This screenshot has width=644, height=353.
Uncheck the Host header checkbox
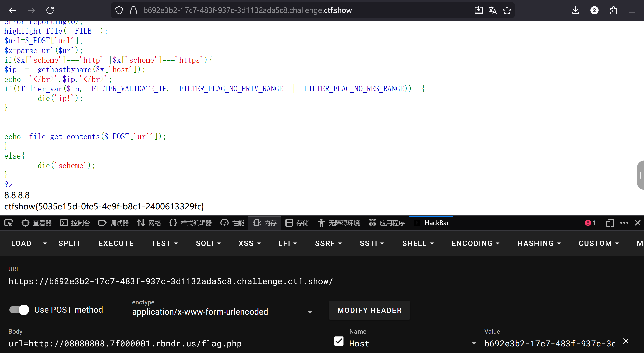point(339,341)
